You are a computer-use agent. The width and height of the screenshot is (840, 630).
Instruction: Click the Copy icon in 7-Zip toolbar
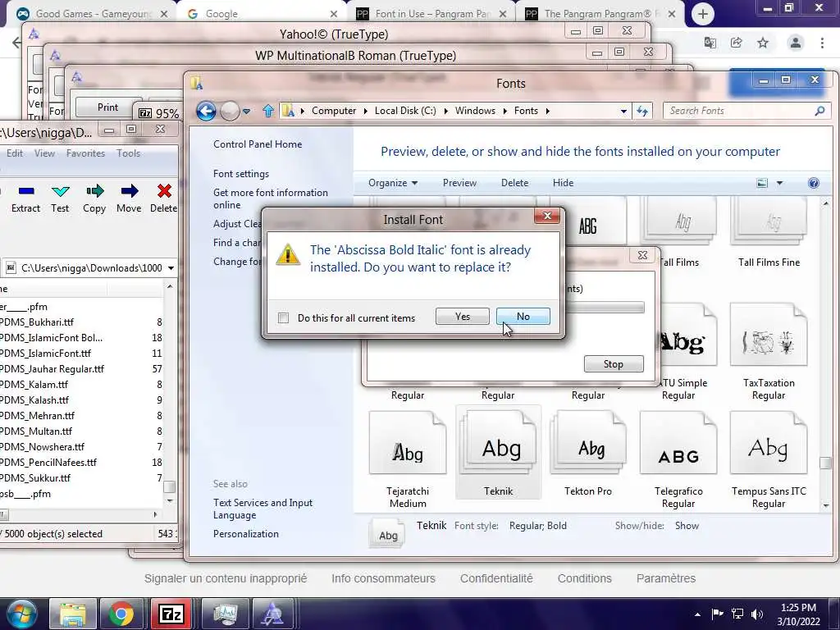[94, 191]
